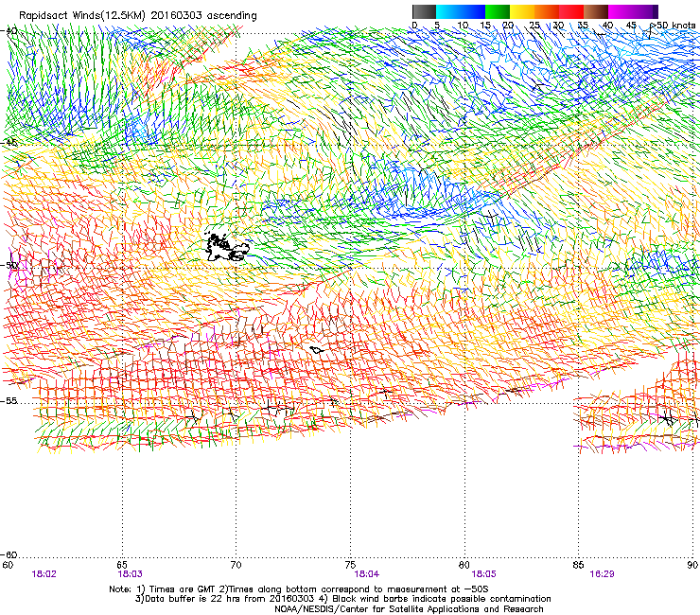Screen dimensions: 700x615
Task: Click the cyan-blue 5-15 knots legend swatch
Action: coord(461,11)
